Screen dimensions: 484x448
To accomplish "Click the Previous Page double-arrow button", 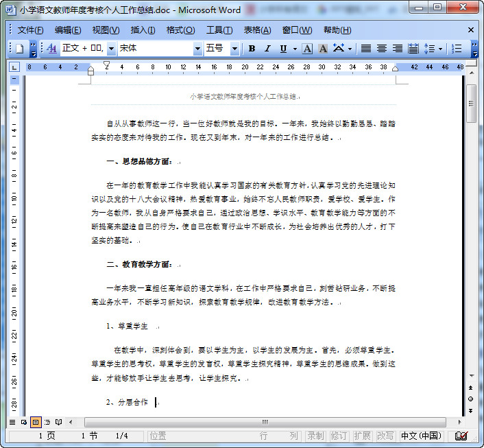I will pos(471,388).
